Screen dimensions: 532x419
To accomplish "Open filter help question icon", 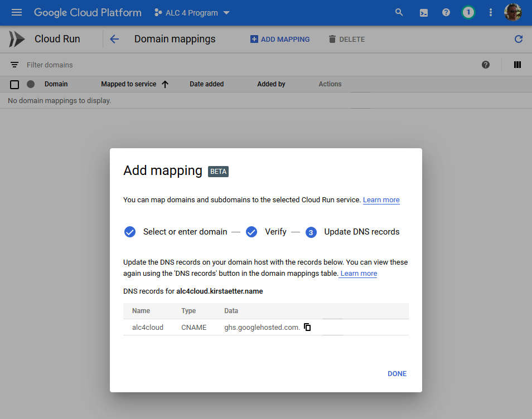I will coord(486,65).
